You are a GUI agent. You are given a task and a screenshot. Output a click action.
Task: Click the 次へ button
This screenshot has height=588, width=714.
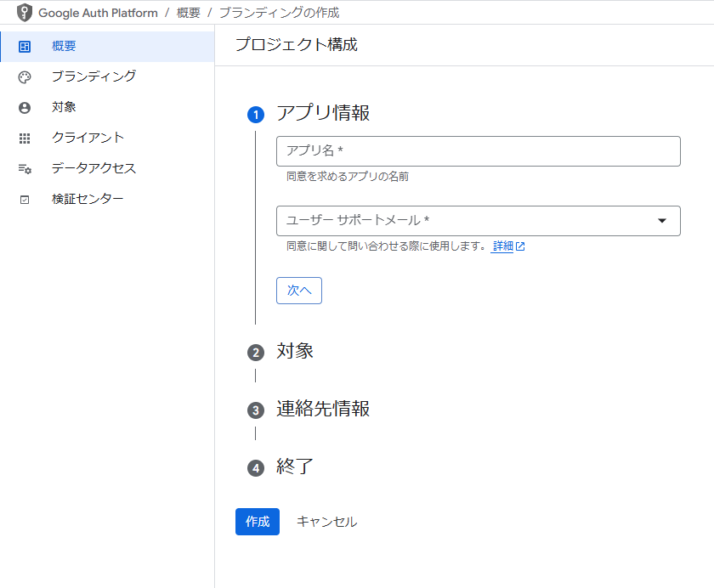tap(298, 291)
